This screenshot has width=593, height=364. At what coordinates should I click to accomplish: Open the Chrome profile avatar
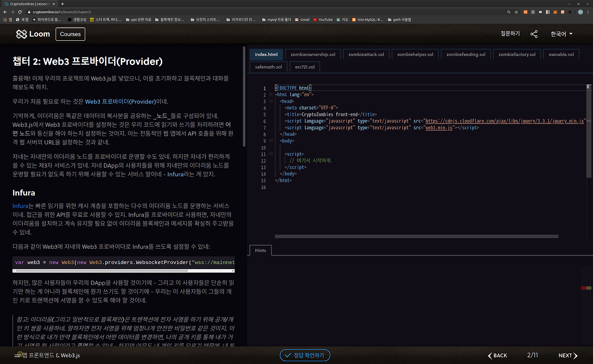click(580, 12)
